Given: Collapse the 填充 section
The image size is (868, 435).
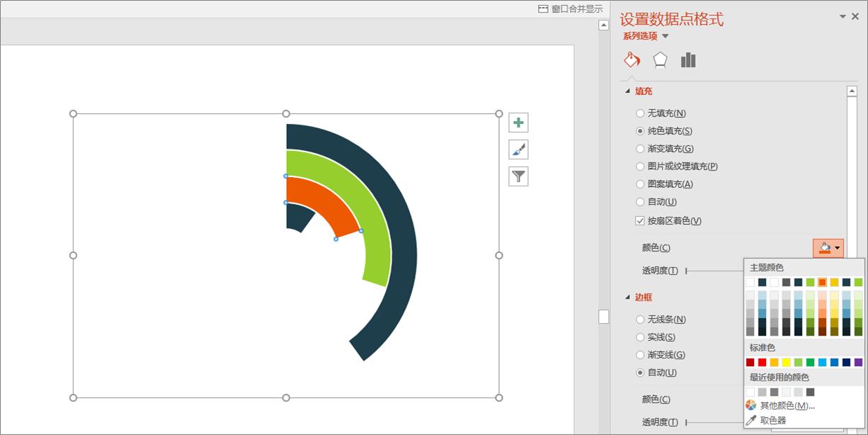Looking at the screenshot, I should click(627, 91).
